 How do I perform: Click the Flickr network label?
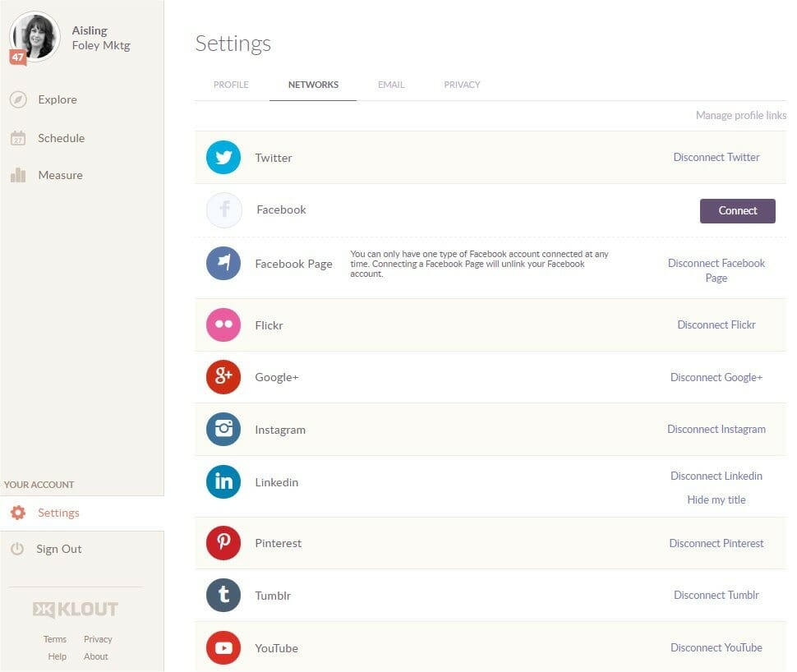click(269, 325)
